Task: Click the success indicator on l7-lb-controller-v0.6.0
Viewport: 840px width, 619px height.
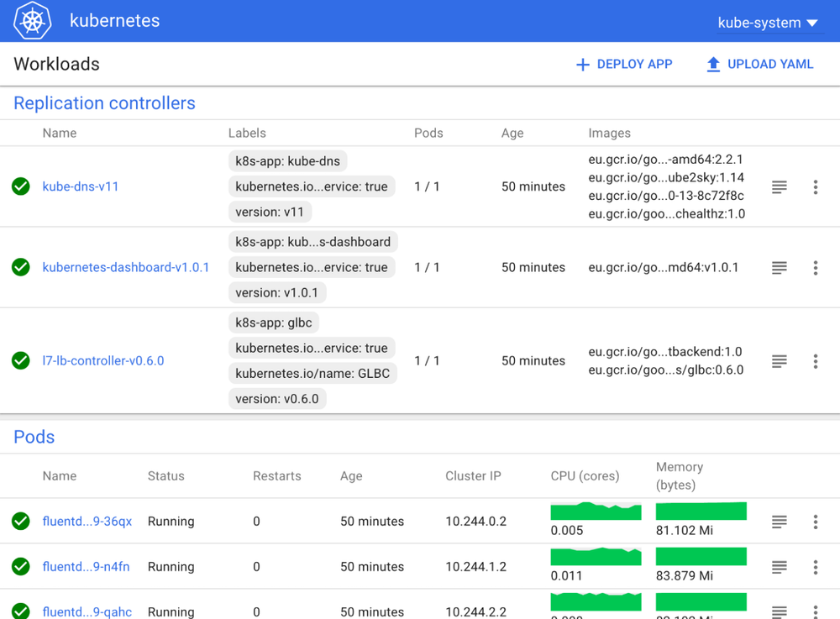Action: pos(21,361)
